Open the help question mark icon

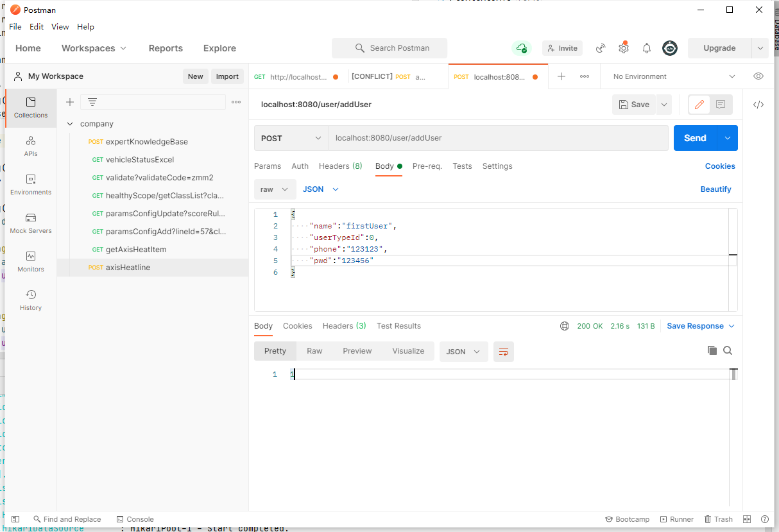[x=765, y=519]
